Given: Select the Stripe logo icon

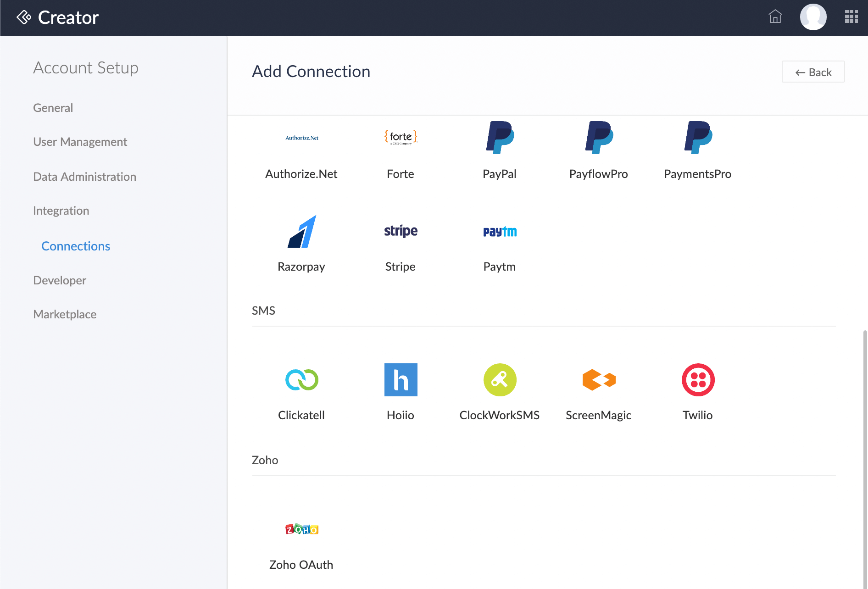Looking at the screenshot, I should 401,231.
